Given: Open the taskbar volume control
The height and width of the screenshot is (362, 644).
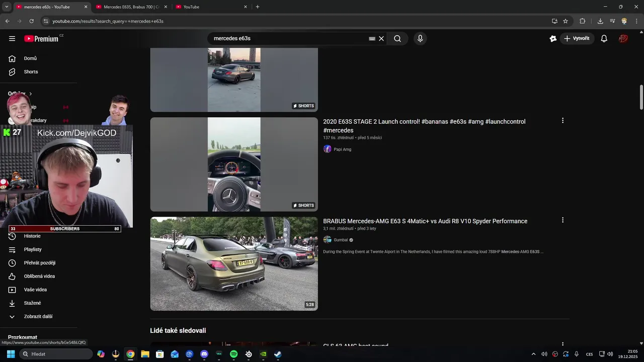Looking at the screenshot, I should pyautogui.click(x=610, y=354).
